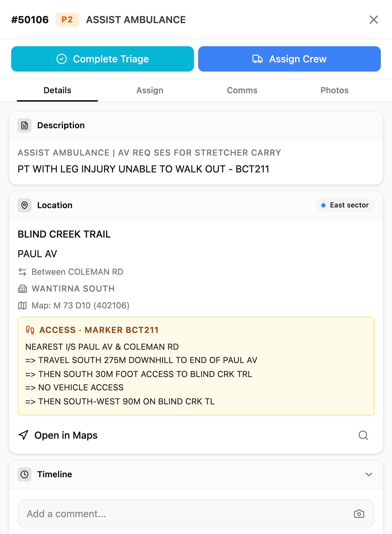Switch to the Details tab
This screenshot has width=392, height=534.
click(57, 90)
